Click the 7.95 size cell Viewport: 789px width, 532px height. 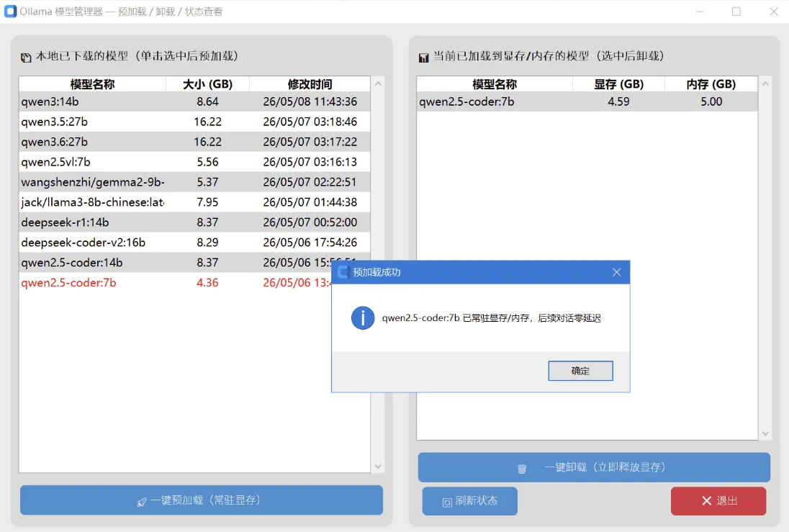[207, 202]
